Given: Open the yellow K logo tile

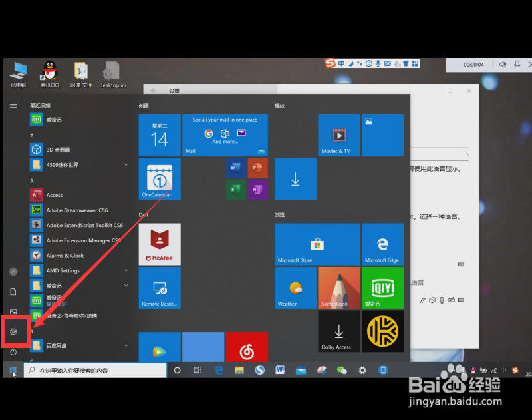Looking at the screenshot, I should (x=383, y=331).
